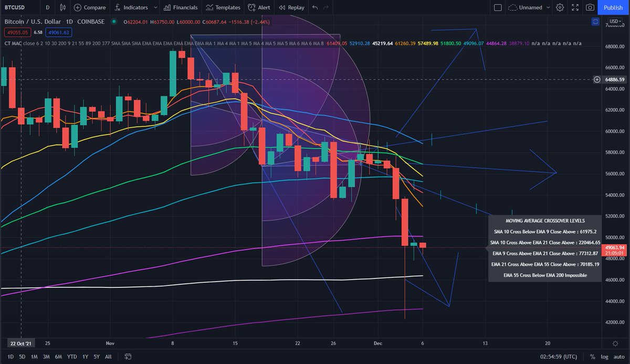
Task: Select the 3M date range
Action: tap(46, 357)
